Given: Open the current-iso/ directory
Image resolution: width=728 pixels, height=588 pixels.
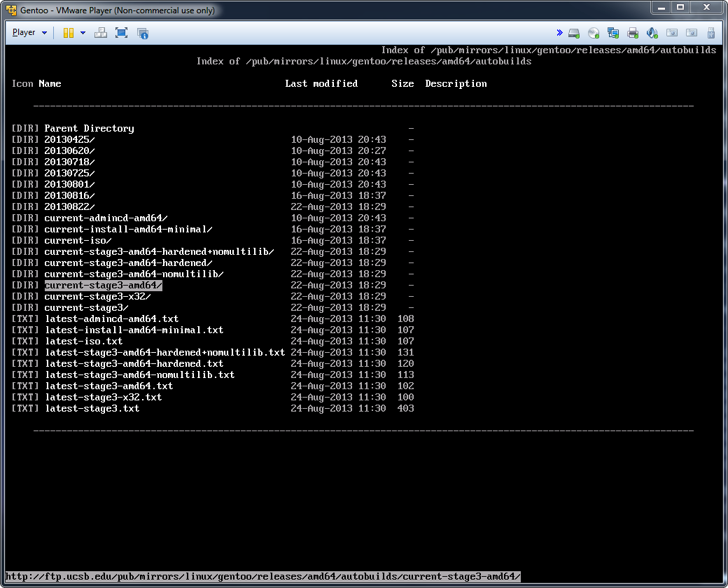Looking at the screenshot, I should [78, 240].
